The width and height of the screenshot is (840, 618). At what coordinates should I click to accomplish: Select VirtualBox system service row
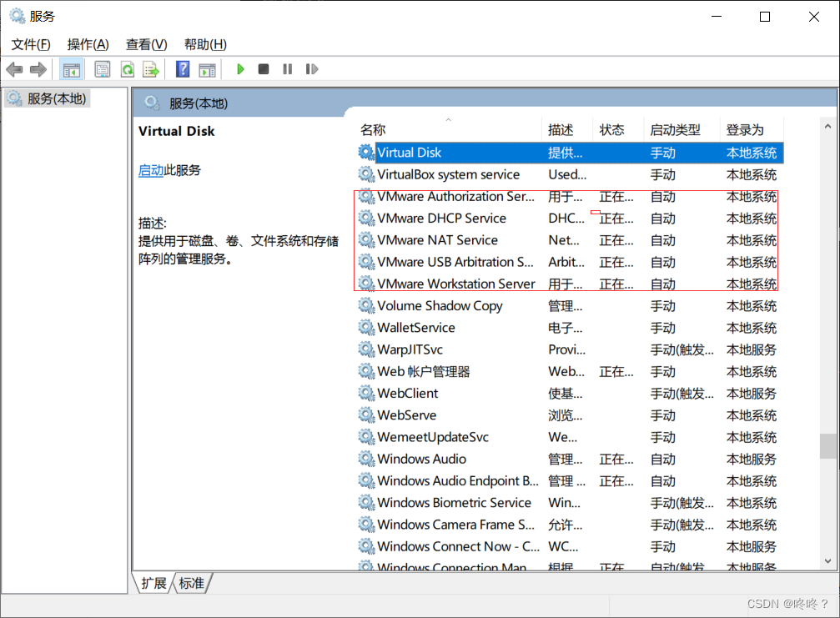[x=570, y=174]
